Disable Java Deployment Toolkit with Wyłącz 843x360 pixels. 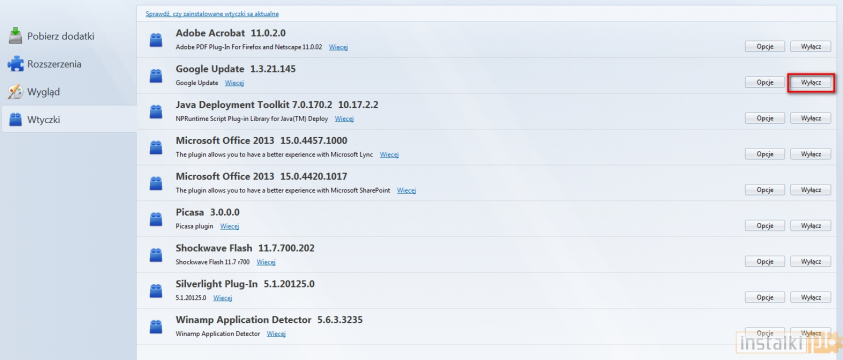click(x=810, y=118)
